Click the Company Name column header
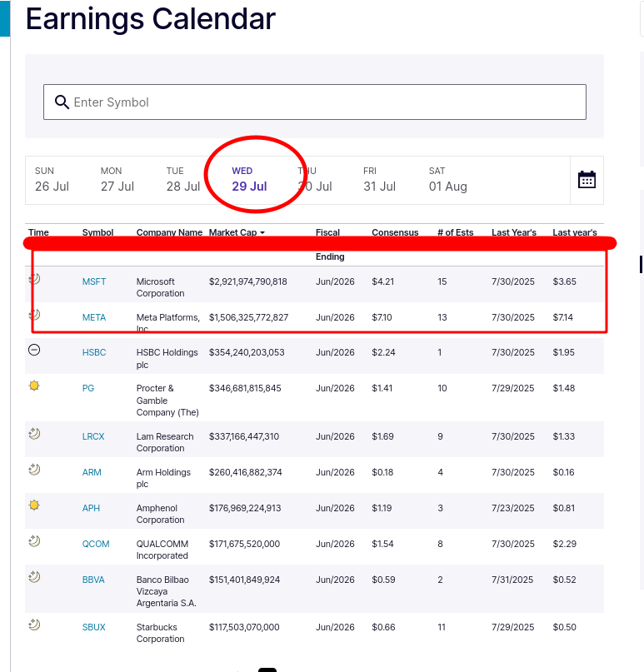The height and width of the screenshot is (672, 644). coord(169,232)
